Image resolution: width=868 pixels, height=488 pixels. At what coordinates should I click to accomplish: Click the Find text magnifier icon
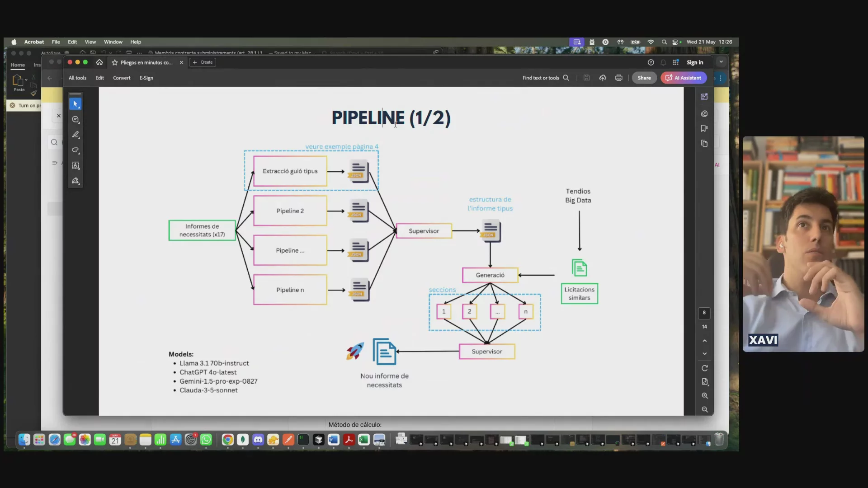coord(566,78)
